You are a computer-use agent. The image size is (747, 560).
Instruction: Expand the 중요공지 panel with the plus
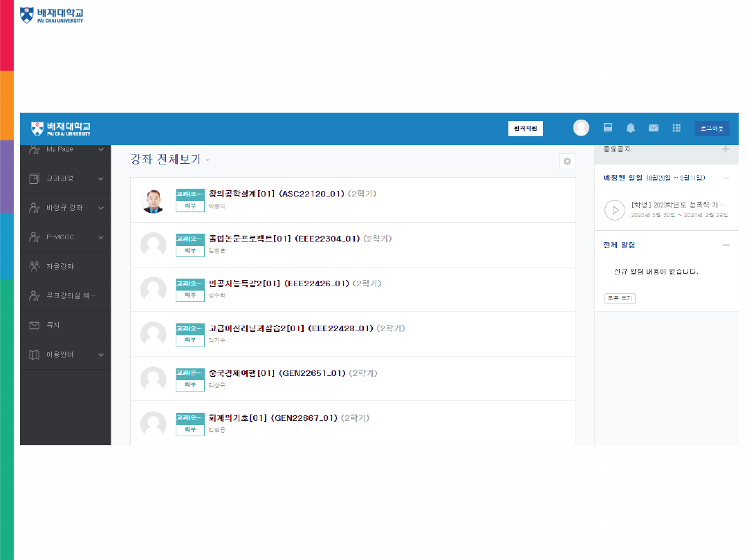click(726, 149)
